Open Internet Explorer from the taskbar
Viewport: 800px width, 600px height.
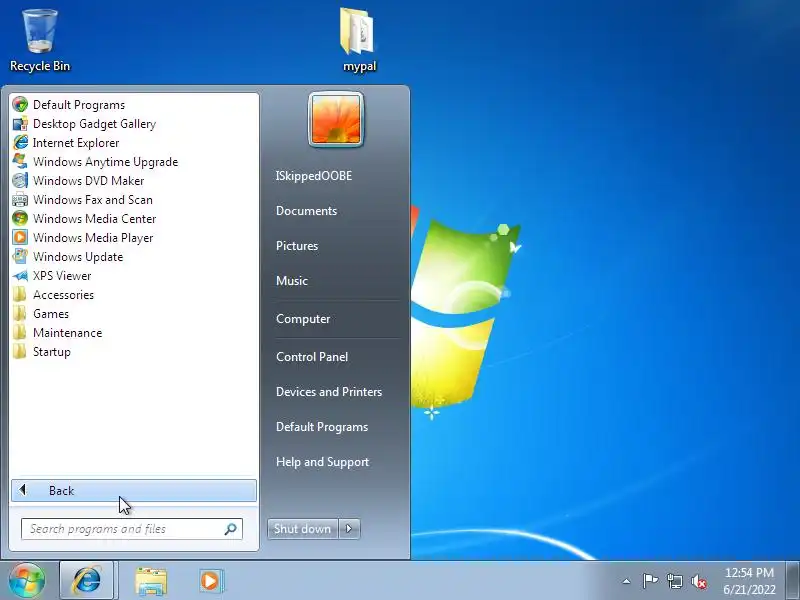[87, 581]
